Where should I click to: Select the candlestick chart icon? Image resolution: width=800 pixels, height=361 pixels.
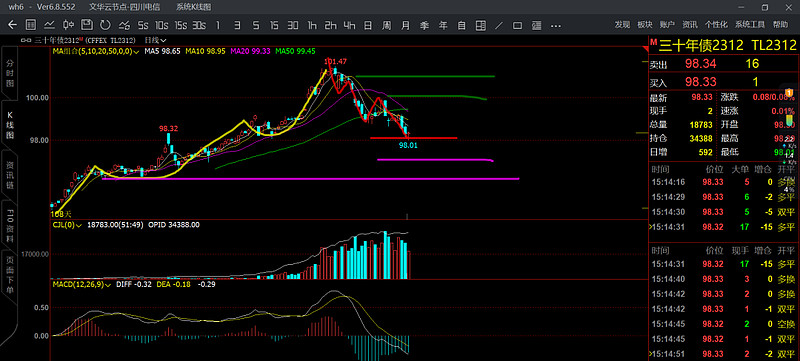pos(68,25)
